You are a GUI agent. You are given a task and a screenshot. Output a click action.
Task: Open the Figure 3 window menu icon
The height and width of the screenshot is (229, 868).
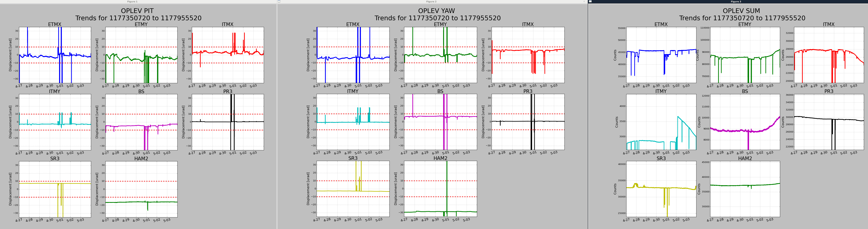(590, 1)
